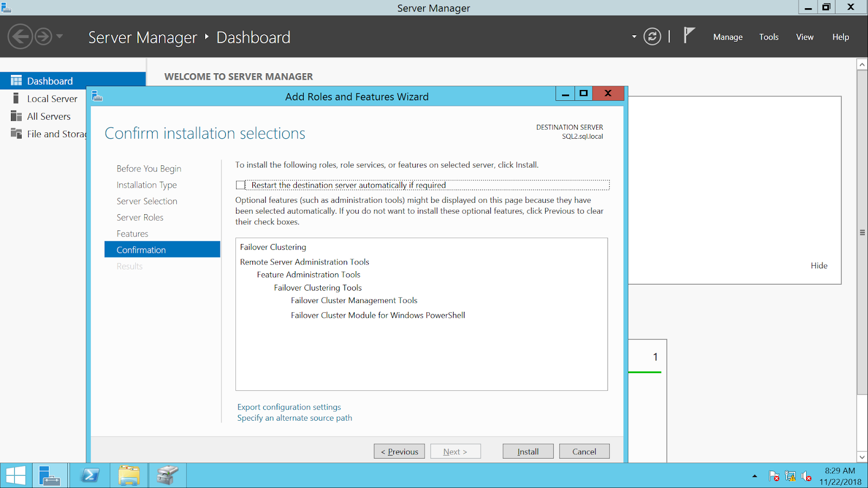Open the Tools menu
The height and width of the screenshot is (488, 868).
click(769, 37)
